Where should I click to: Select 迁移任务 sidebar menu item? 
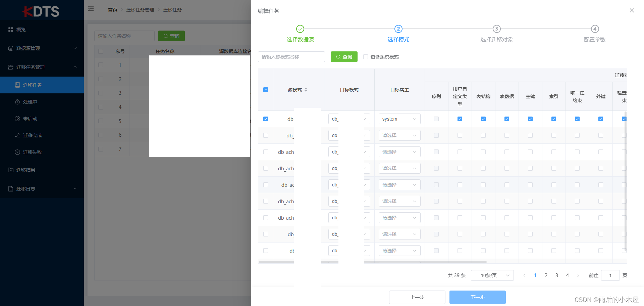pyautogui.click(x=42, y=85)
